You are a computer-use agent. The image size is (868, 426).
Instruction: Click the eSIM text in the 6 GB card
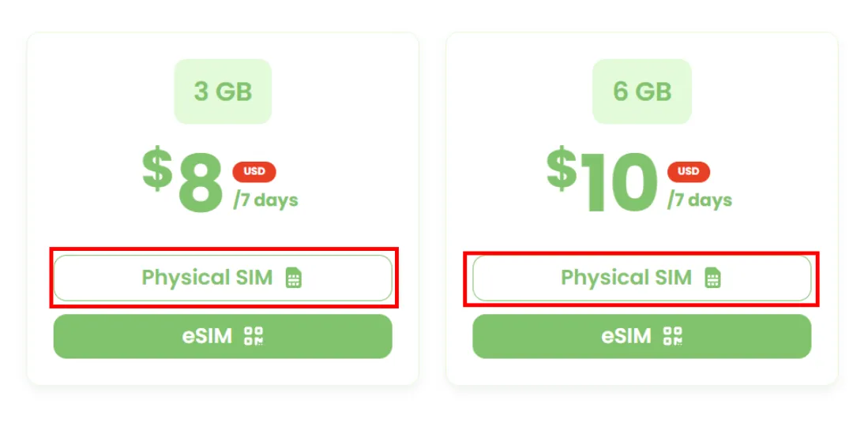click(626, 336)
